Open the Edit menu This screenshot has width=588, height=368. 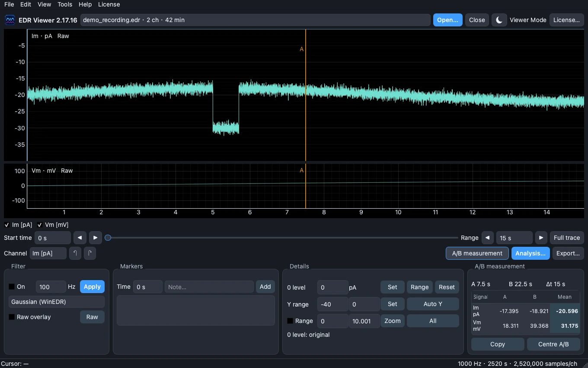(26, 4)
